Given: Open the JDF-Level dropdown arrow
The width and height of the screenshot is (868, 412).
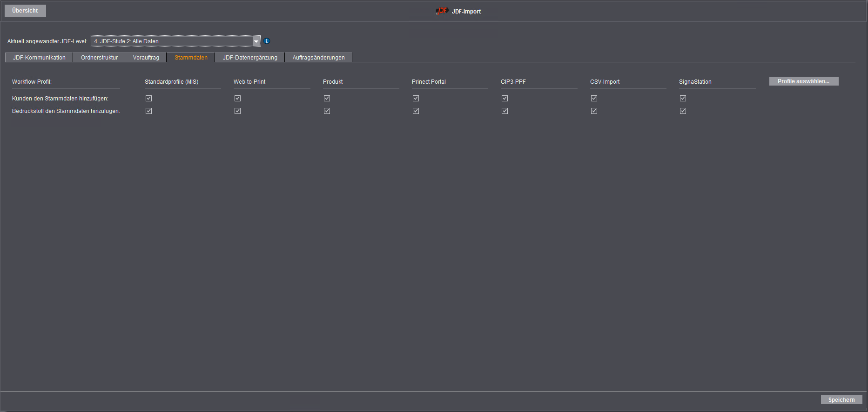Looking at the screenshot, I should coord(256,41).
